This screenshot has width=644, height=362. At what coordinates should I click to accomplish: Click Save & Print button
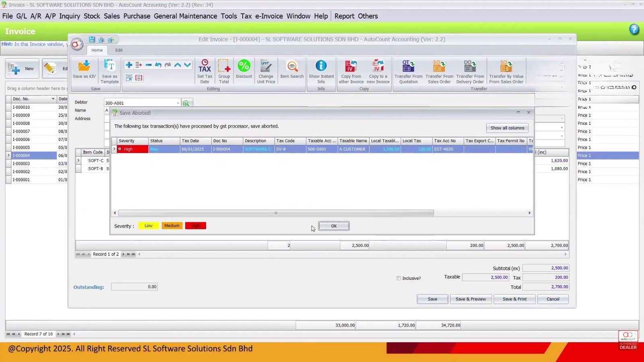pos(514,299)
